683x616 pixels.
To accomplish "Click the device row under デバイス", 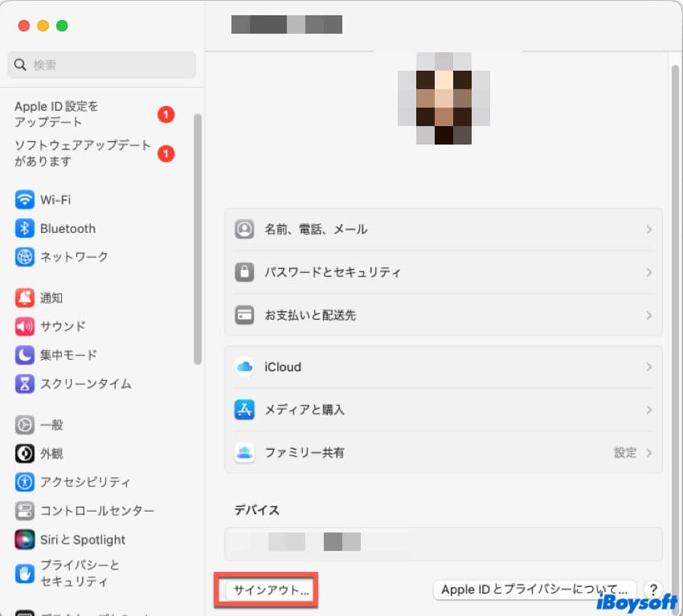I will pos(444,544).
